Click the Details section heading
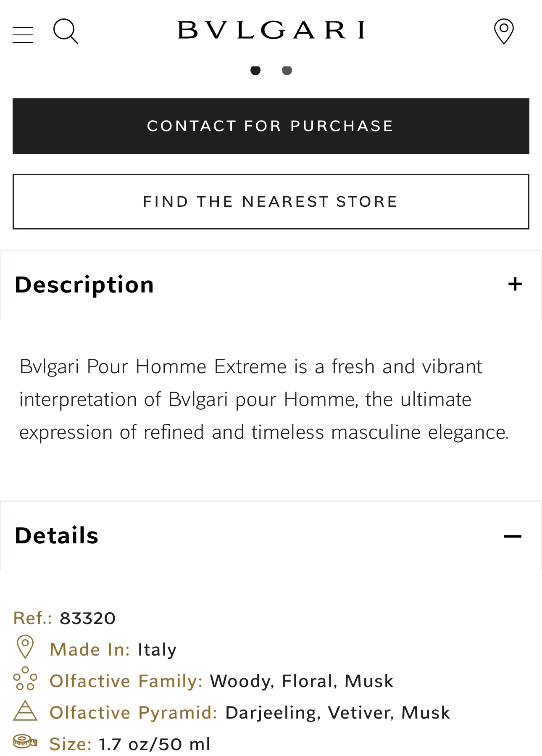The image size is (542, 756). click(57, 536)
